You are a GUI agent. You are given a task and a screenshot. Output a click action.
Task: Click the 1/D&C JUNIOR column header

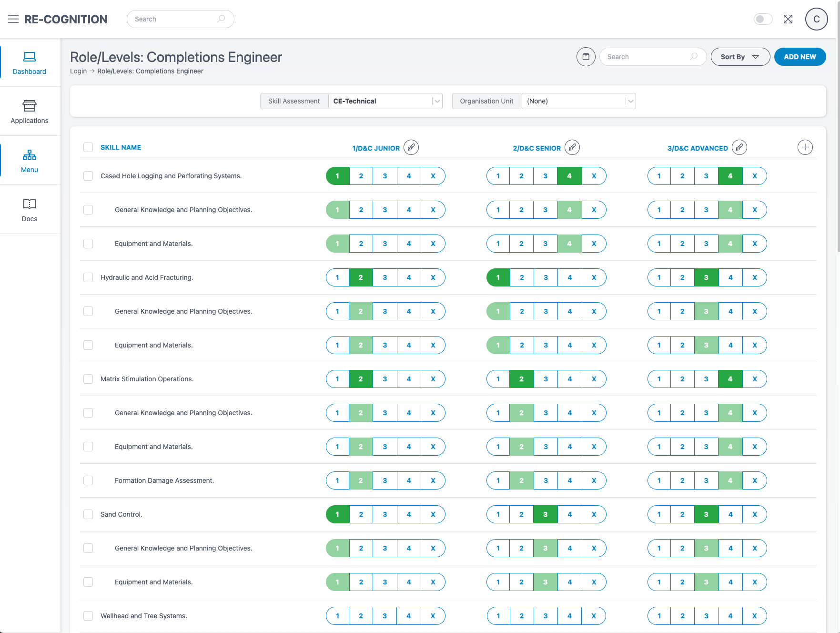tap(376, 148)
